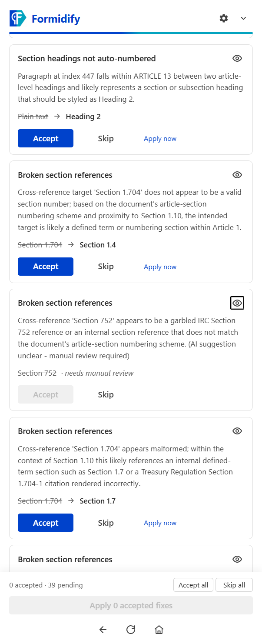Toggle eye icon on Section 752 card
Viewport: 262px width, 644px height.
click(237, 303)
